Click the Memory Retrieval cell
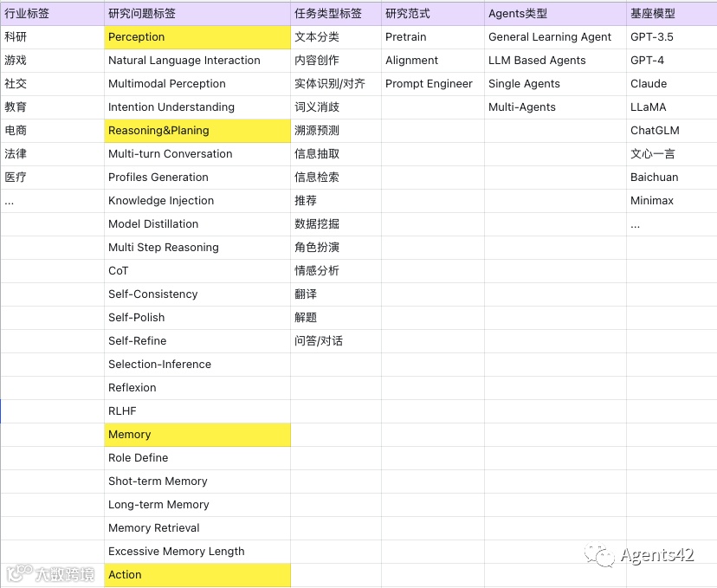Screen dimensions: 717x588 coord(197,528)
